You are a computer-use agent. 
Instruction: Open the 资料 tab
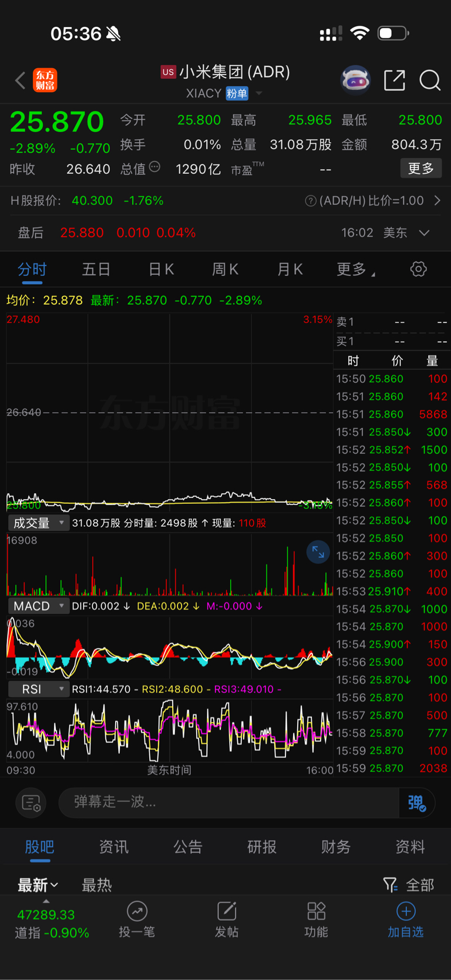pyautogui.click(x=410, y=847)
